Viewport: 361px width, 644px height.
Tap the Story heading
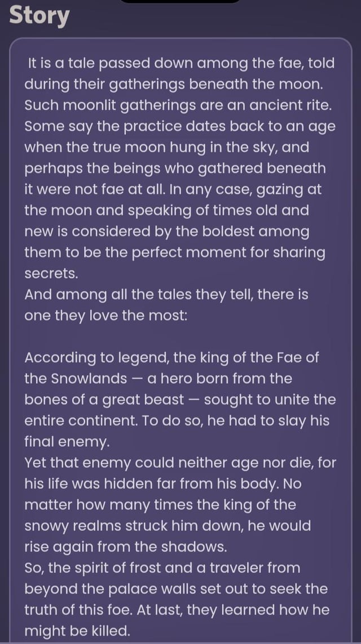(x=39, y=16)
